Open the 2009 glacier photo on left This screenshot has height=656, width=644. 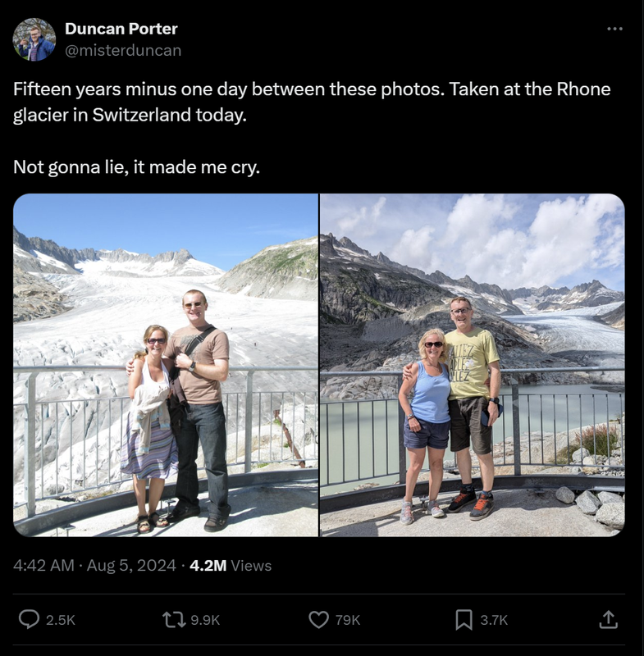click(166, 365)
